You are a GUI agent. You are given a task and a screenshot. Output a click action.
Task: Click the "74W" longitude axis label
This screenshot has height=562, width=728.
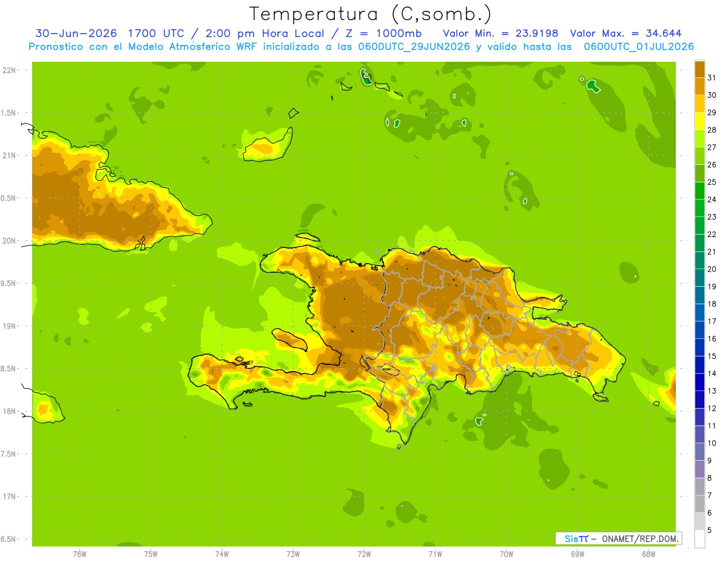tap(222, 554)
